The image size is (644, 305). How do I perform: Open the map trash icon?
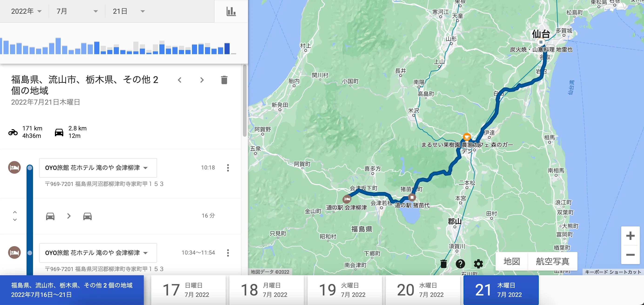(x=443, y=264)
